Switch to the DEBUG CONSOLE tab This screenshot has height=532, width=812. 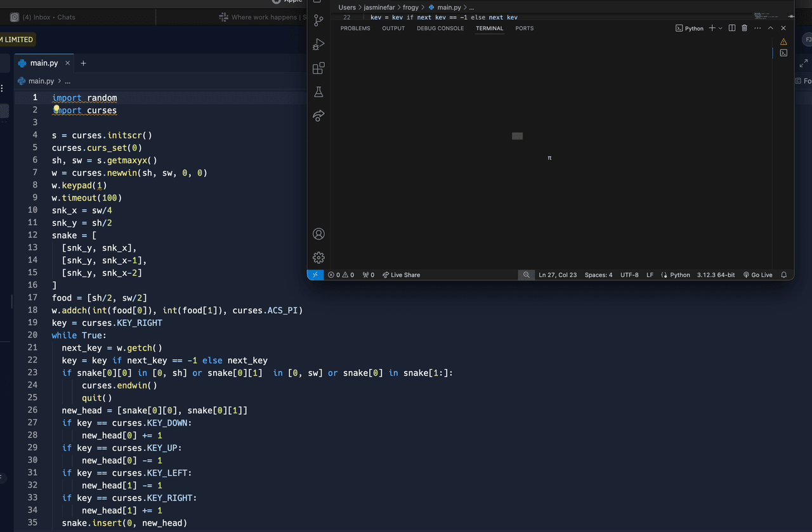[440, 29]
